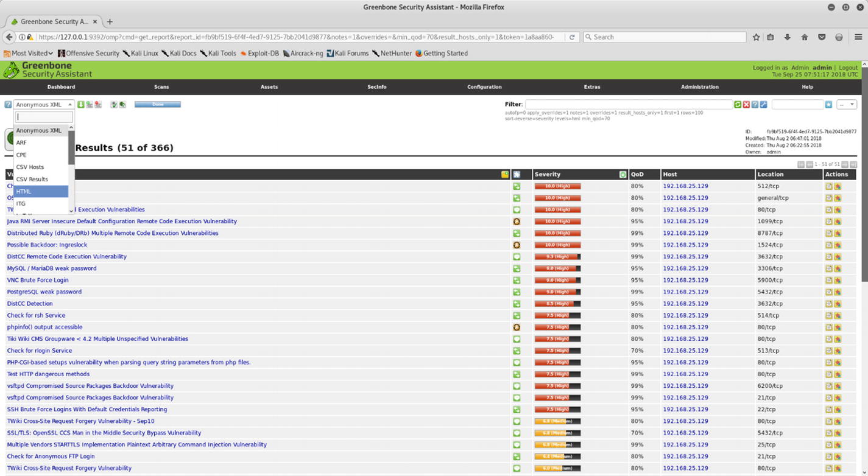868x476 pixels.
Task: Open the SecInfo menu
Action: [377, 87]
